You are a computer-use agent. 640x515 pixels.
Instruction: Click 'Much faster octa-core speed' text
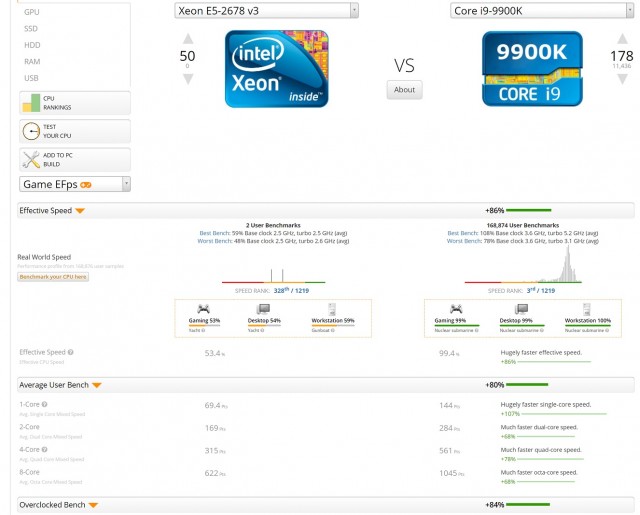click(x=539, y=473)
